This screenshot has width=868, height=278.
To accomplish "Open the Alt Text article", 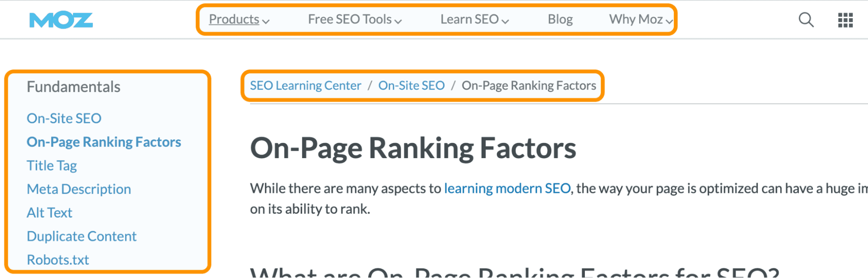I will pyautogui.click(x=49, y=212).
